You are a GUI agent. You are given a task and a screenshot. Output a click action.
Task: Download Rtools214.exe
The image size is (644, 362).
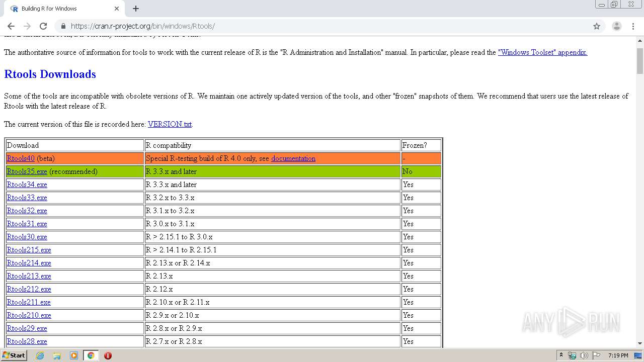pyautogui.click(x=29, y=263)
